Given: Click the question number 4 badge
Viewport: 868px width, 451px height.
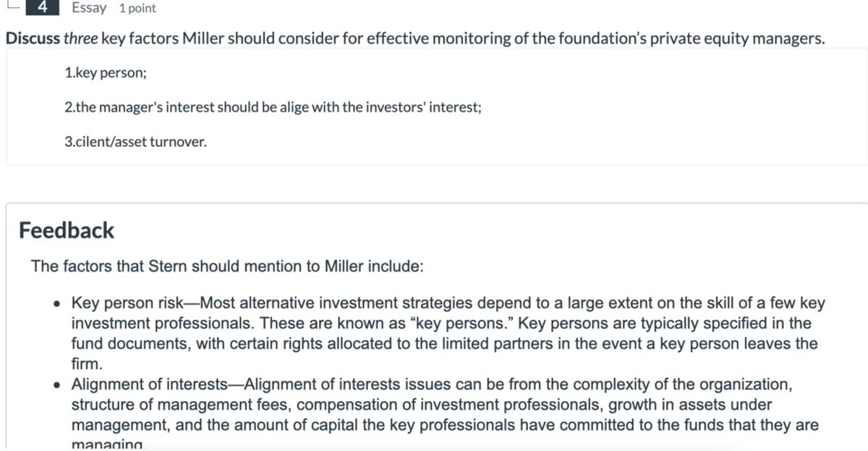Looking at the screenshot, I should (x=42, y=8).
